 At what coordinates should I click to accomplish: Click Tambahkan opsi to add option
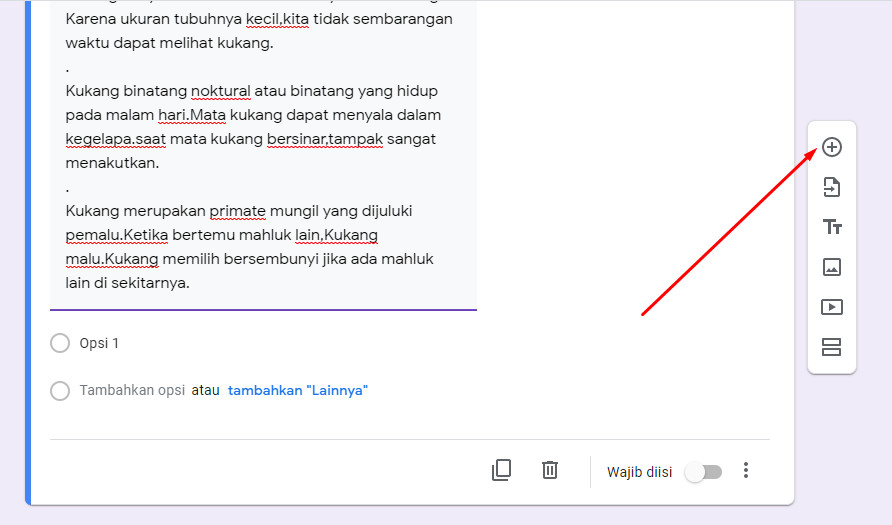[x=132, y=390]
